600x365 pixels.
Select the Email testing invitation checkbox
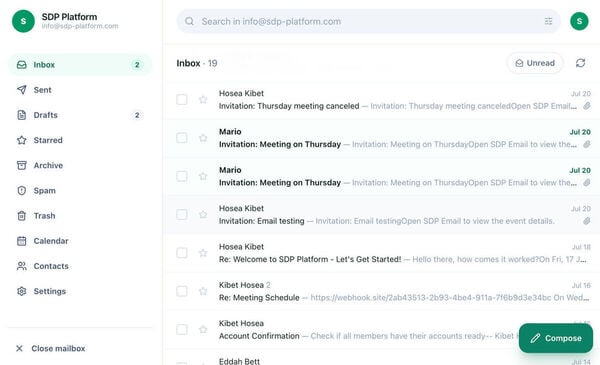[182, 214]
